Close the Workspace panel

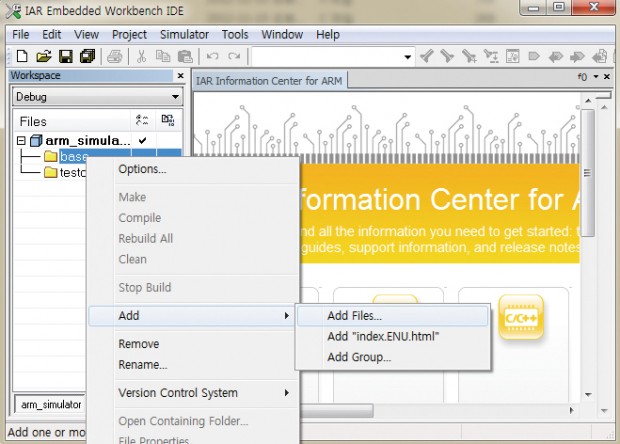click(181, 76)
